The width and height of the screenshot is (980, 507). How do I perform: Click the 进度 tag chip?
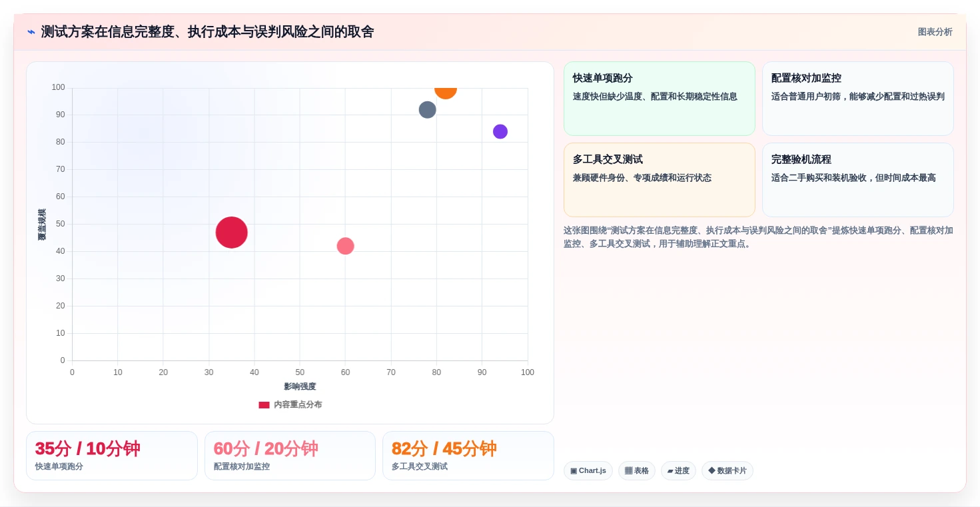click(x=678, y=470)
